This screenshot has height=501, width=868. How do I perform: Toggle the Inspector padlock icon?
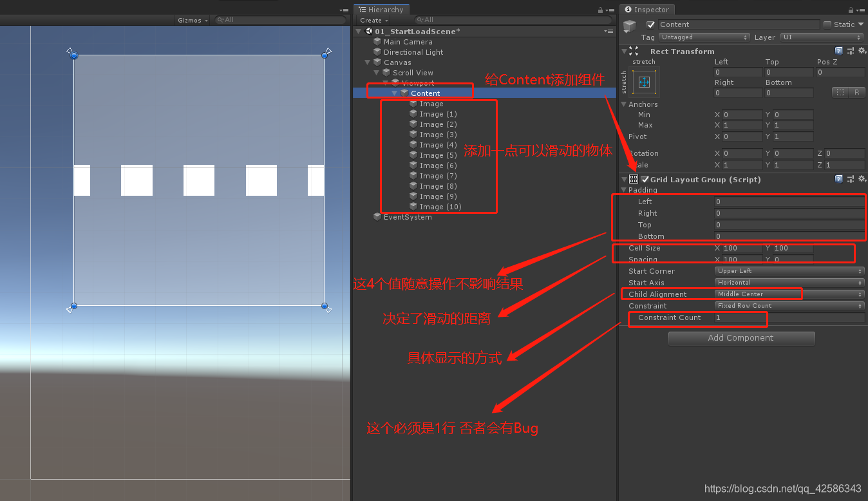pyautogui.click(x=851, y=10)
